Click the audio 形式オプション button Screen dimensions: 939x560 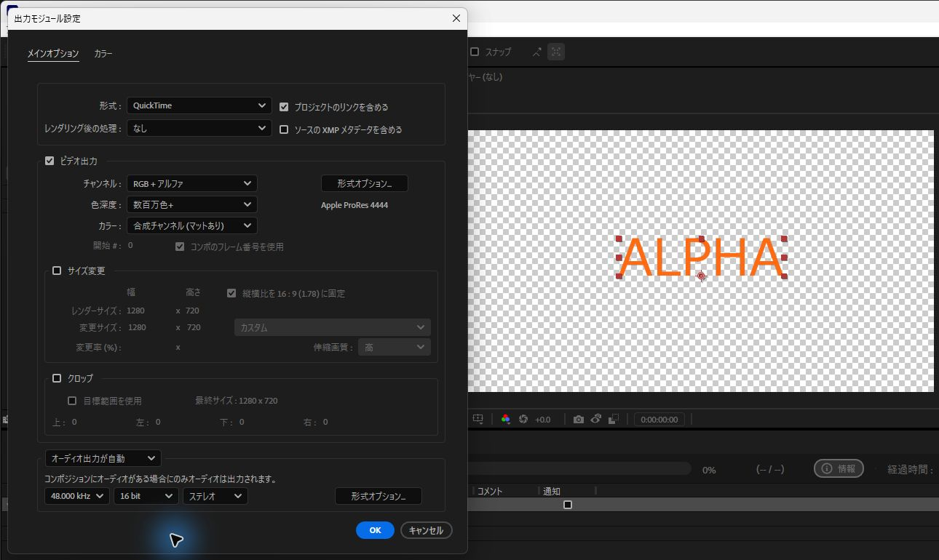[x=379, y=496]
